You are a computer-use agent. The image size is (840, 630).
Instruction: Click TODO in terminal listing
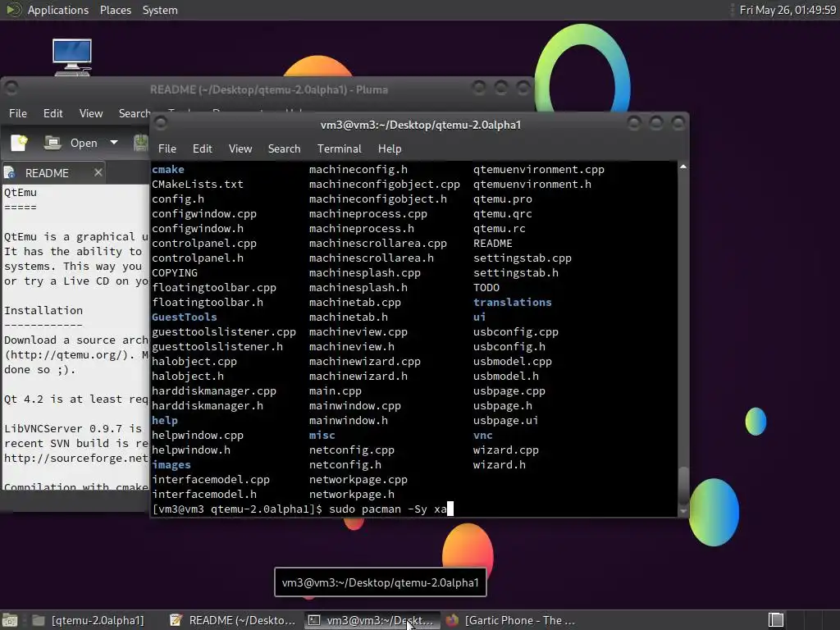click(x=486, y=288)
